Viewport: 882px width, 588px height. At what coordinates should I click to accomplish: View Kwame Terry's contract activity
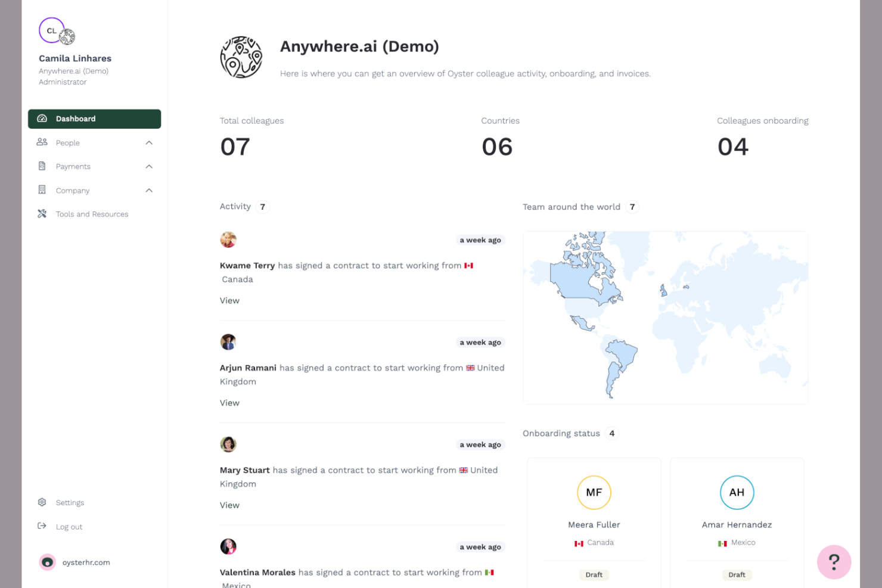click(x=229, y=300)
